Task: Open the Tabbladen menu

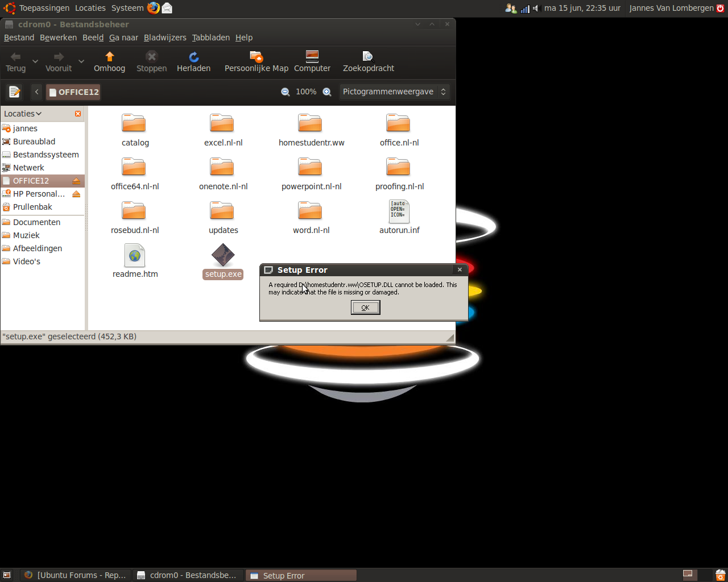Action: (211, 38)
